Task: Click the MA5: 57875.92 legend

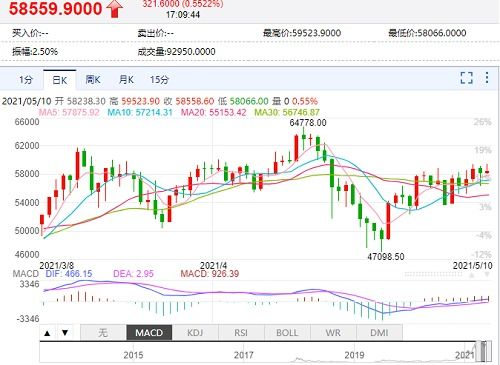Action: tap(69, 112)
